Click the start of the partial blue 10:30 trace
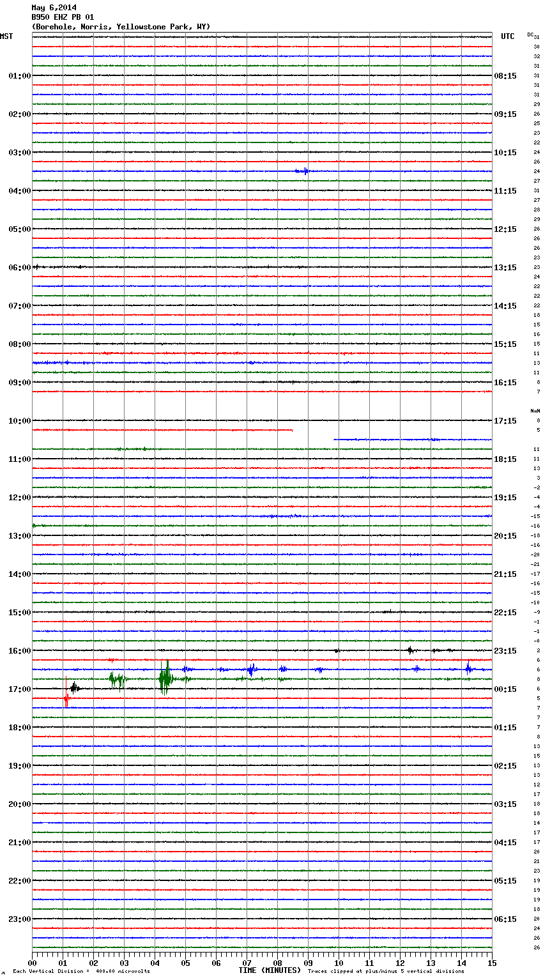543x980 pixels. 335,440
